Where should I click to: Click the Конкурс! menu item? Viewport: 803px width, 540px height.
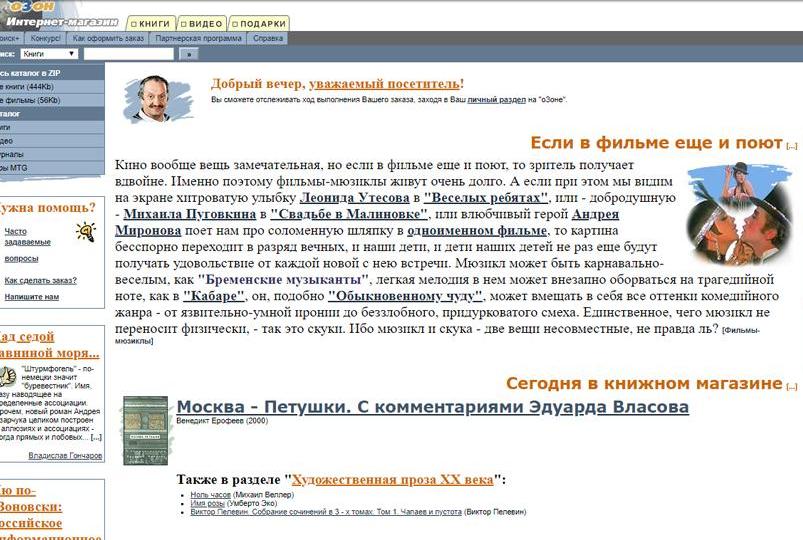45,38
